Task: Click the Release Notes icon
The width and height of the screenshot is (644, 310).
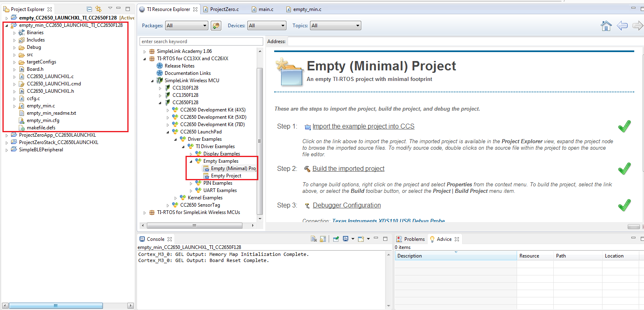Action: tap(160, 65)
